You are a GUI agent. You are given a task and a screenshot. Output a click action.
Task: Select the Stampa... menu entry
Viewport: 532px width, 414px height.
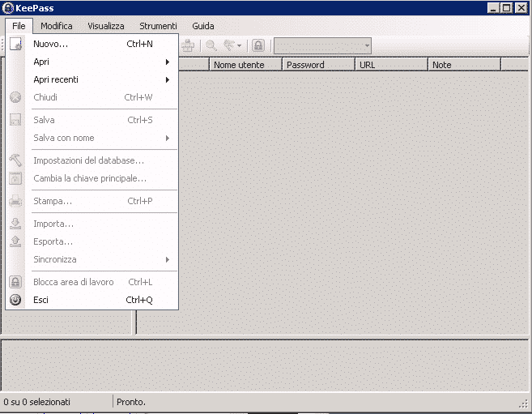pyautogui.click(x=92, y=201)
